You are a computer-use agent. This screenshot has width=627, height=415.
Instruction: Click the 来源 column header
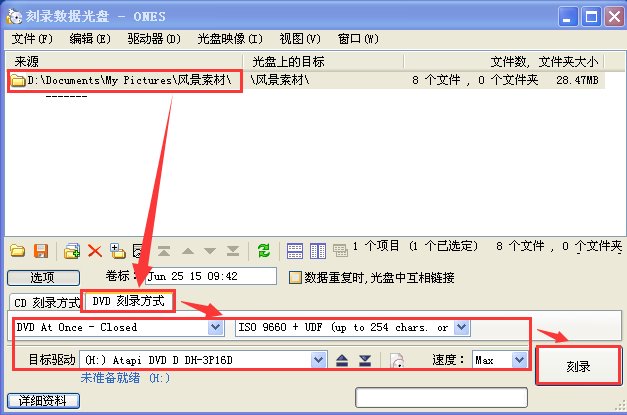(124, 62)
